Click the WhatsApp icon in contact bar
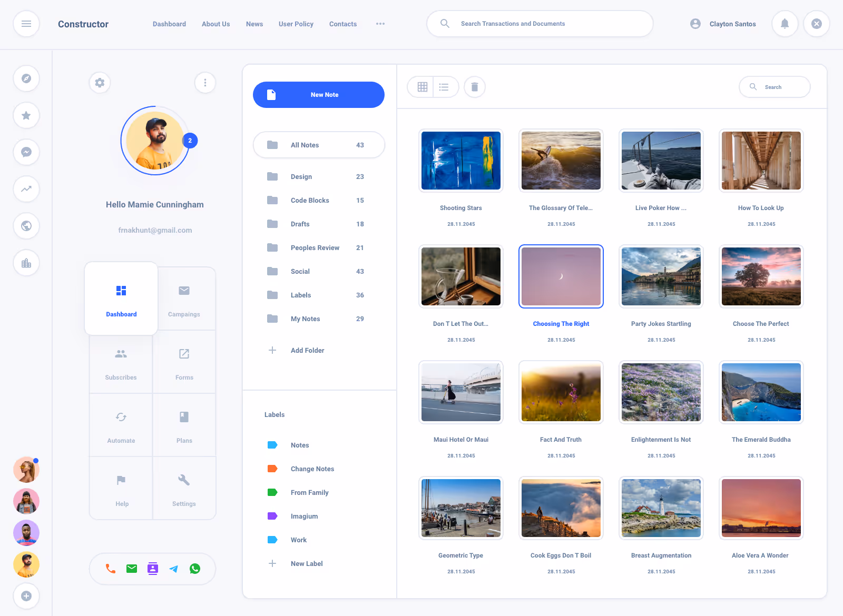The image size is (843, 616). pos(195,569)
